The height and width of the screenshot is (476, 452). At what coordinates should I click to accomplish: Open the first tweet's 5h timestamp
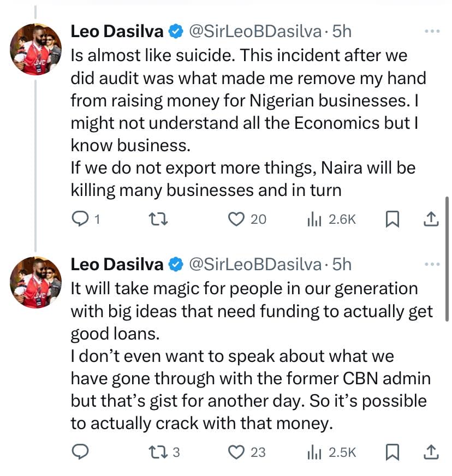pyautogui.click(x=342, y=32)
